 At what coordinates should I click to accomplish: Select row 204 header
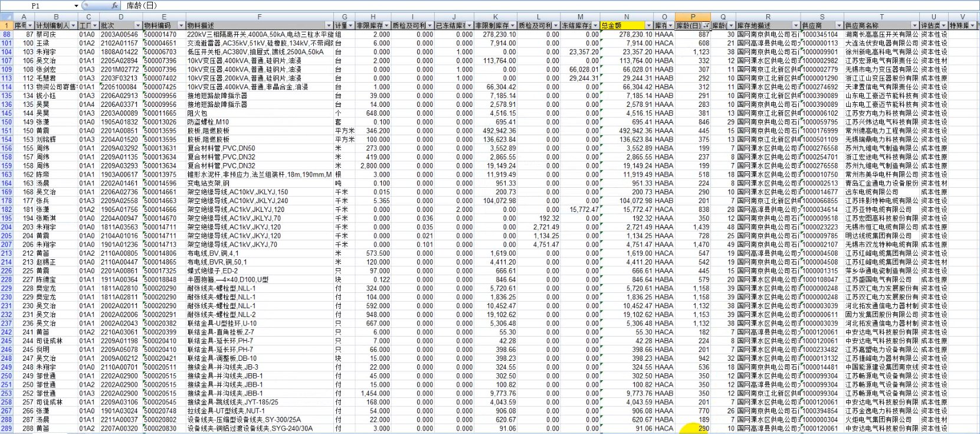tap(6, 227)
